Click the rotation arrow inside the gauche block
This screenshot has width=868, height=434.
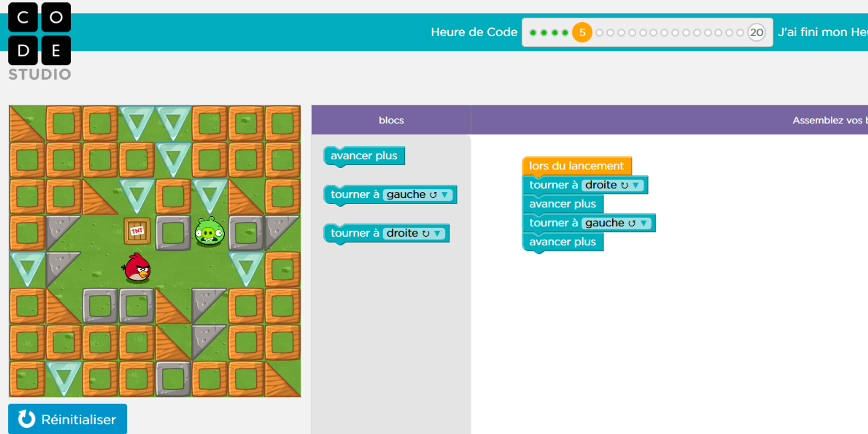point(433,194)
